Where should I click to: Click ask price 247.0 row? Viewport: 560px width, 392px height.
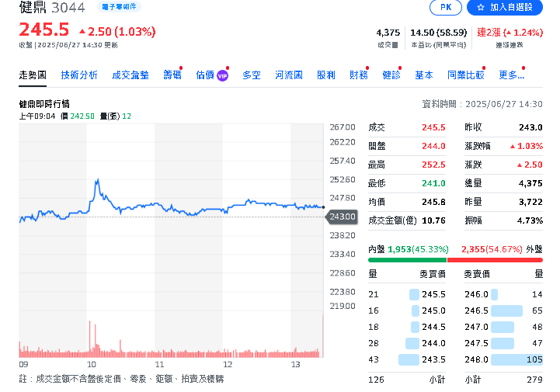[503, 327]
